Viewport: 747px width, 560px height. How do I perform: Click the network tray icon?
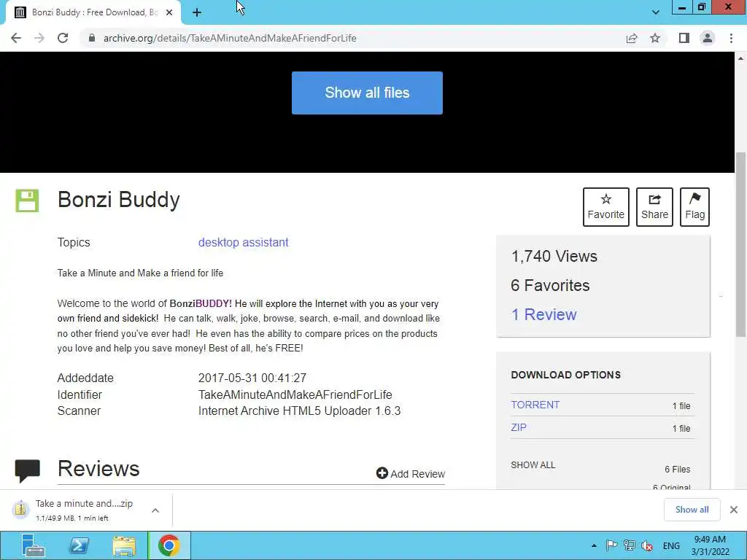[630, 545]
